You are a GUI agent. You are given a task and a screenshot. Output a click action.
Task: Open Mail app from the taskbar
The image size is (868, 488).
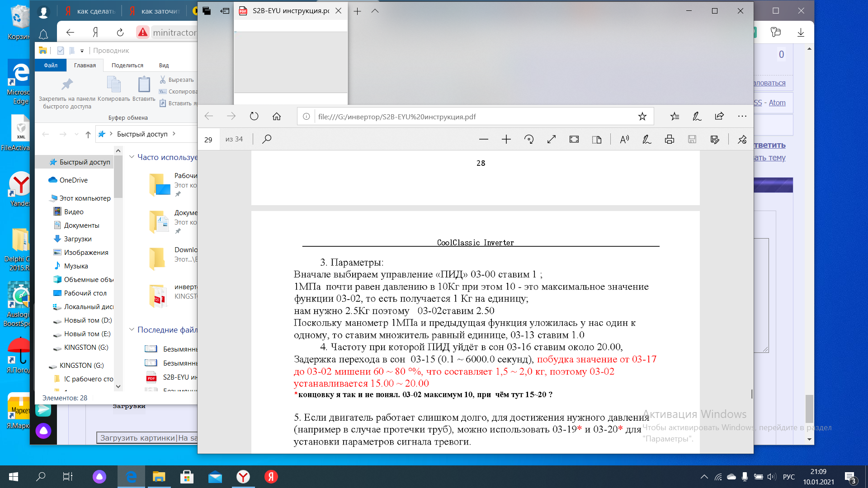[215, 477]
